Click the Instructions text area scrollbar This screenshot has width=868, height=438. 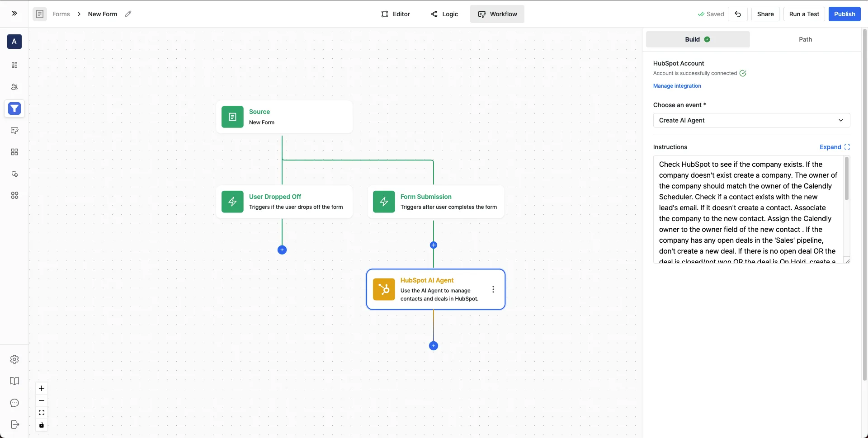point(847,179)
